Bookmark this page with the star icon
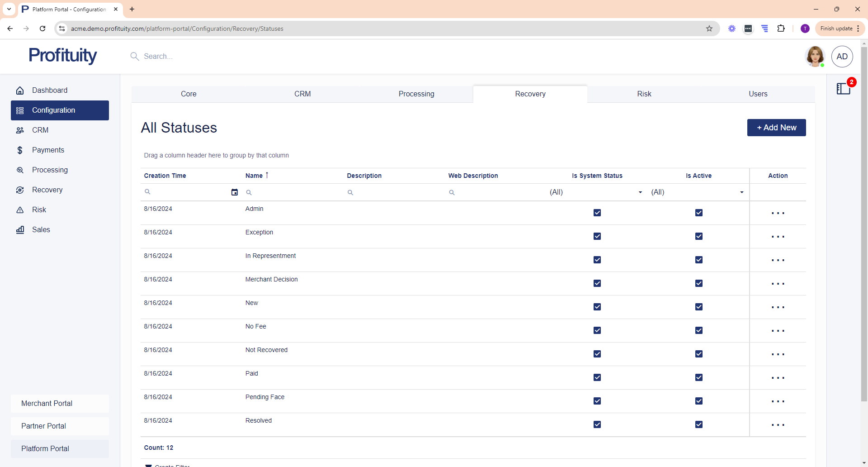This screenshot has height=467, width=868. coord(709,29)
